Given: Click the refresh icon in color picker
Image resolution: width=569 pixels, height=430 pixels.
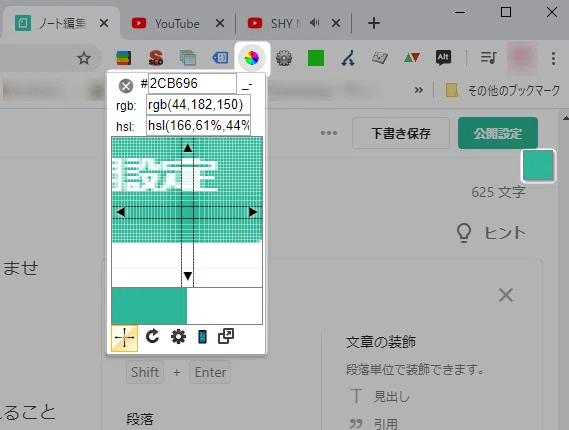Looking at the screenshot, I should (152, 336).
